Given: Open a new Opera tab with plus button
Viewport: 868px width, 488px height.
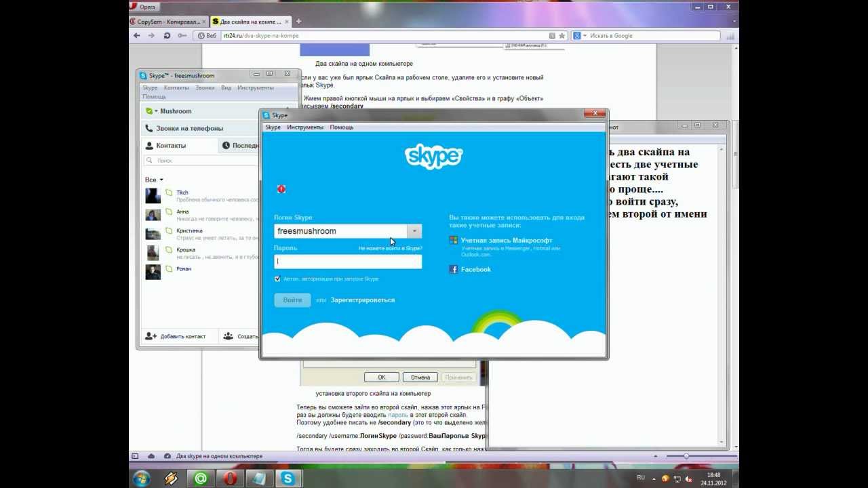Looking at the screenshot, I should click(298, 22).
